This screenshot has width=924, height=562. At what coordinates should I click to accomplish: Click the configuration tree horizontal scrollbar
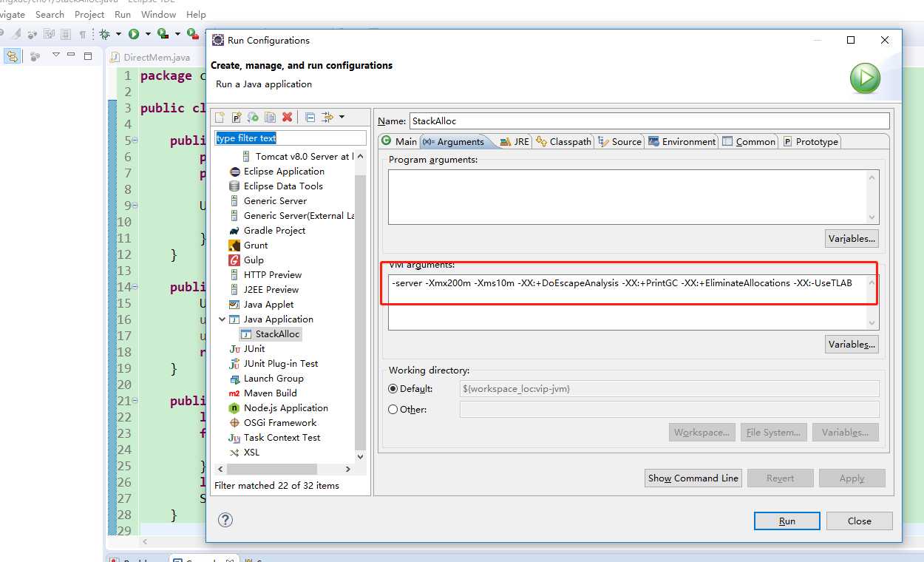(271, 470)
